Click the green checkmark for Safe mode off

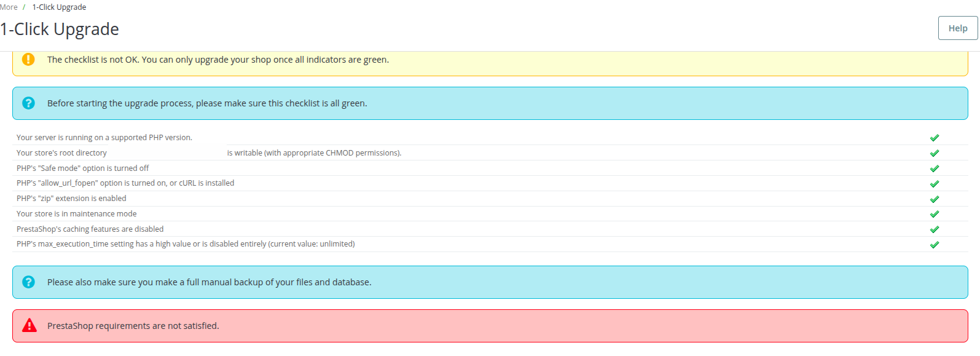934,168
